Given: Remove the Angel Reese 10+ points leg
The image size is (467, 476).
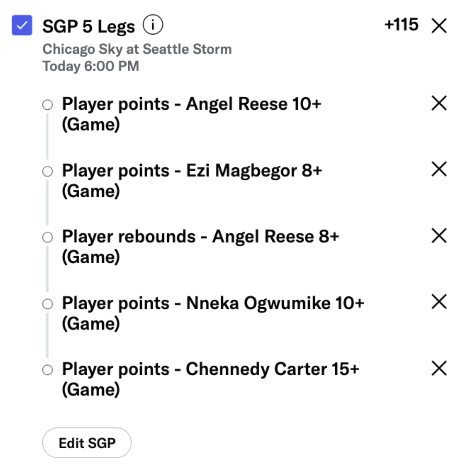Looking at the screenshot, I should coord(439,103).
